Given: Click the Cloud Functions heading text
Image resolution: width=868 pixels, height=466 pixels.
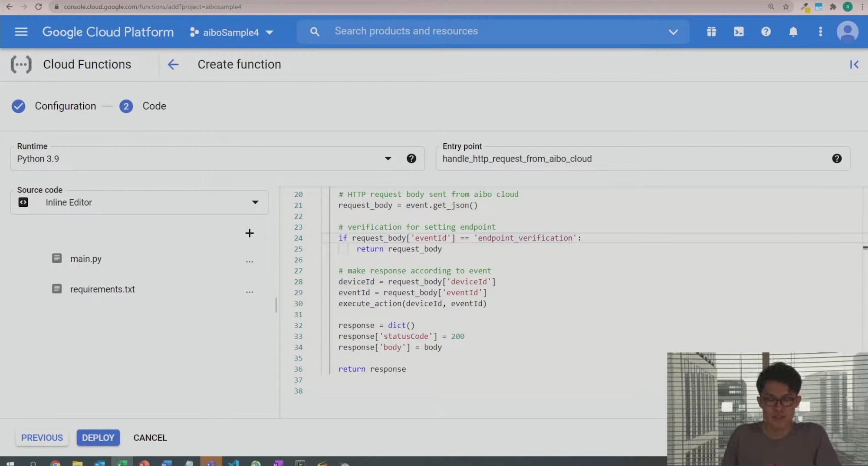Looking at the screenshot, I should pos(87,64).
